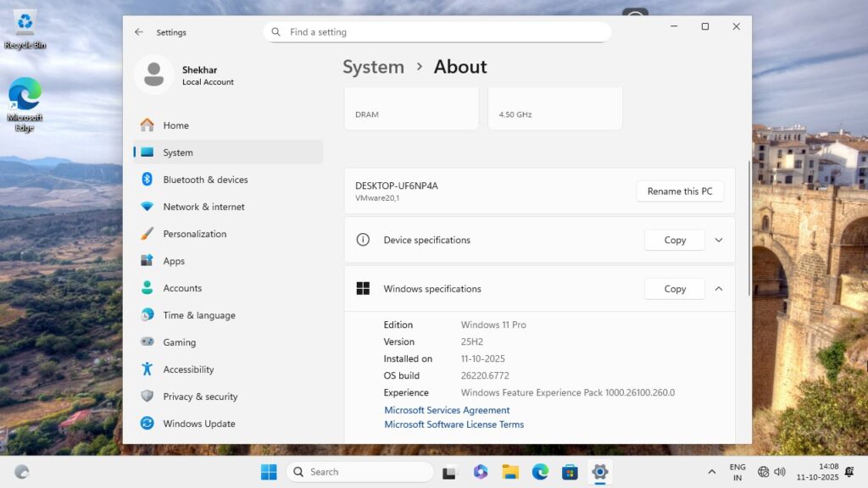Select Time & language in sidebar
Screen dimensions: 868x488
(x=199, y=315)
